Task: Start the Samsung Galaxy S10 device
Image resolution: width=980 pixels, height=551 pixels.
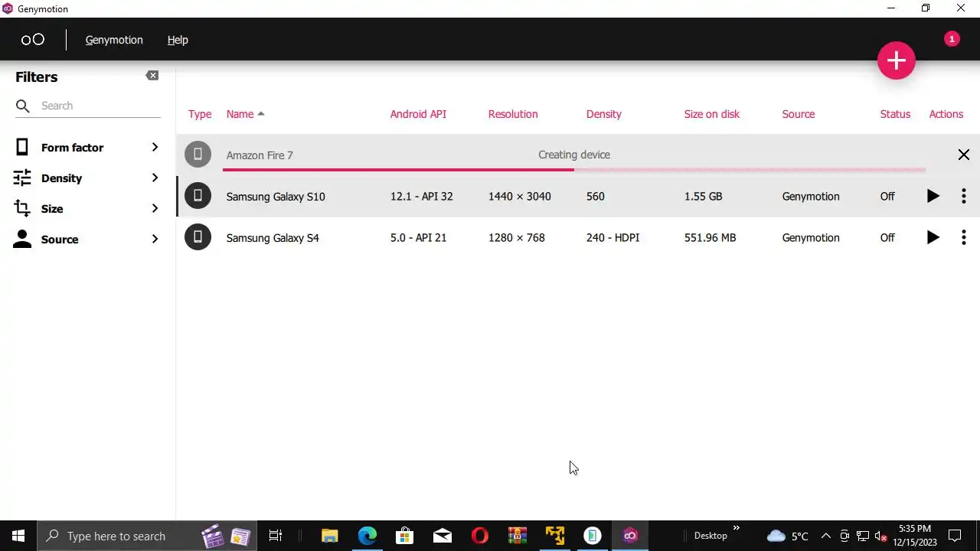Action: click(933, 197)
